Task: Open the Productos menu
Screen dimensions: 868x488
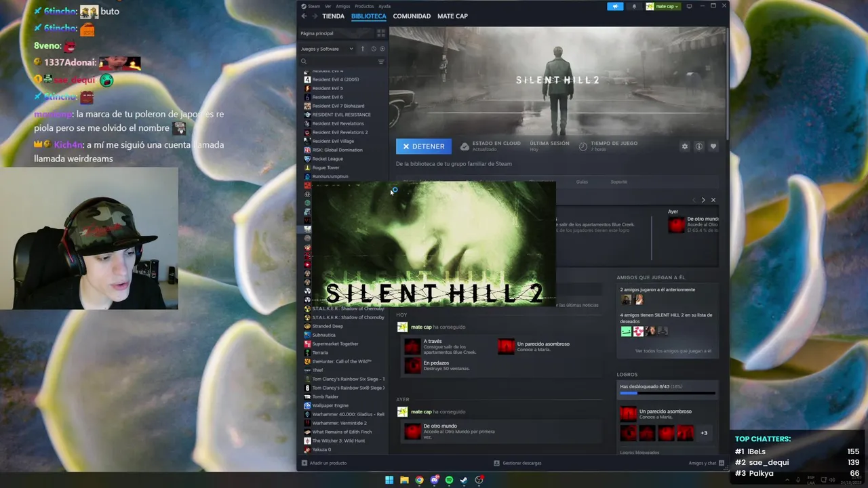Action: 364,6
